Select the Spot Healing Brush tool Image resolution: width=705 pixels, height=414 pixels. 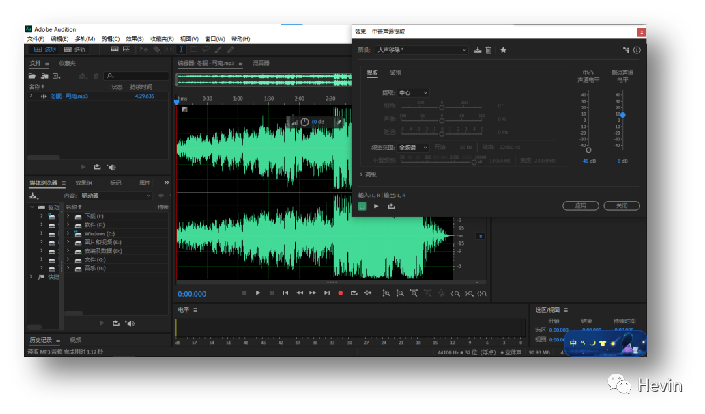pos(230,49)
